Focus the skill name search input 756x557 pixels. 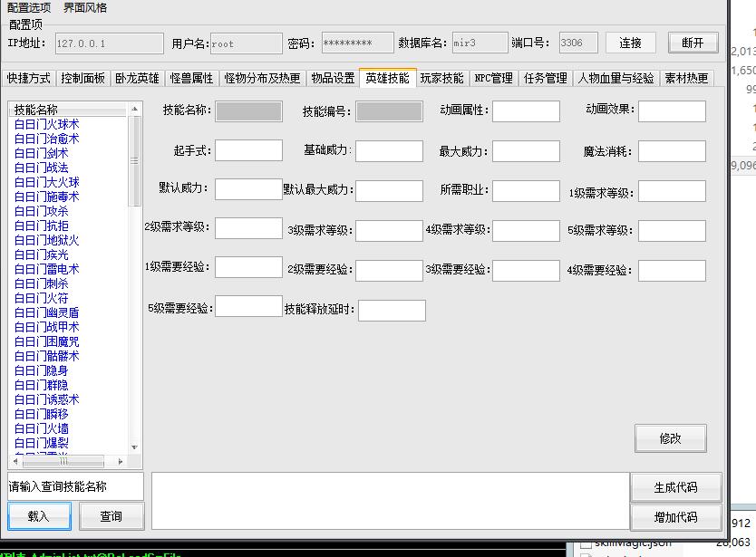click(x=75, y=486)
